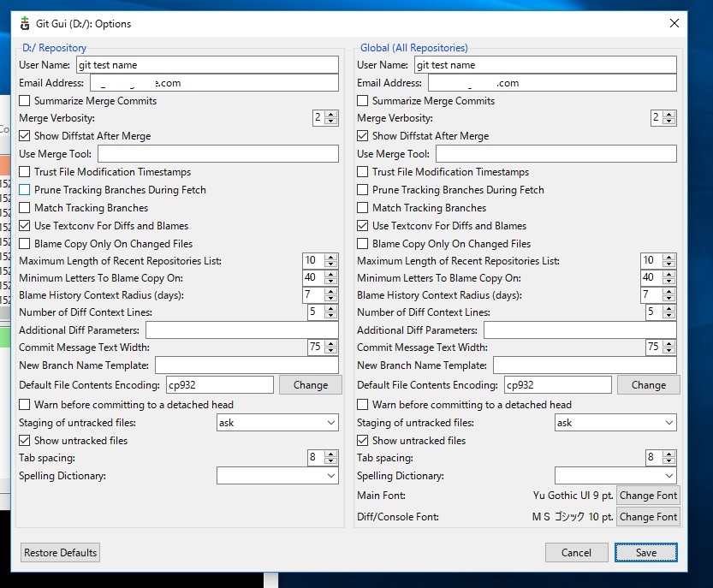The height and width of the screenshot is (588, 713).
Task: Decrease Minimum Letters To Blame Copy On in Global
Action: tap(668, 281)
